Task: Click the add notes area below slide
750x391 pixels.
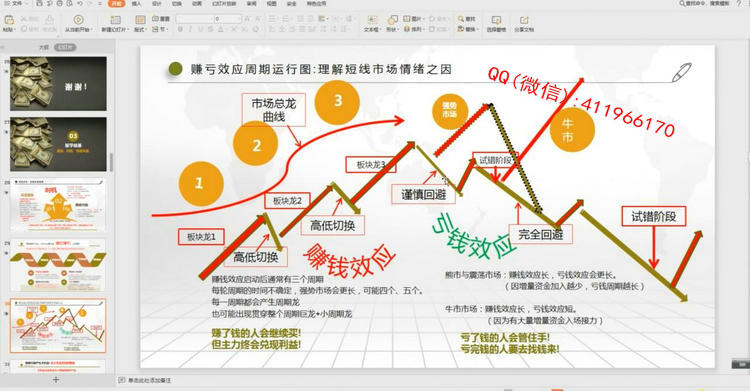Action: point(149,380)
